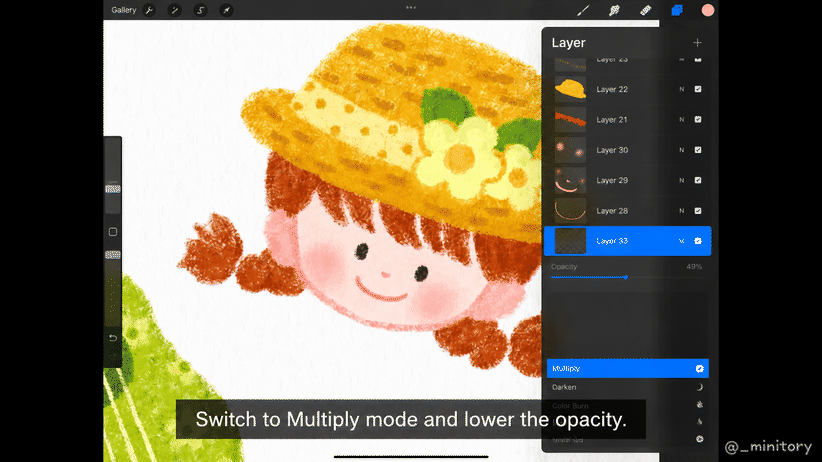This screenshot has height=462, width=822.
Task: Tap the square modify button in sidebar
Action: click(x=113, y=232)
